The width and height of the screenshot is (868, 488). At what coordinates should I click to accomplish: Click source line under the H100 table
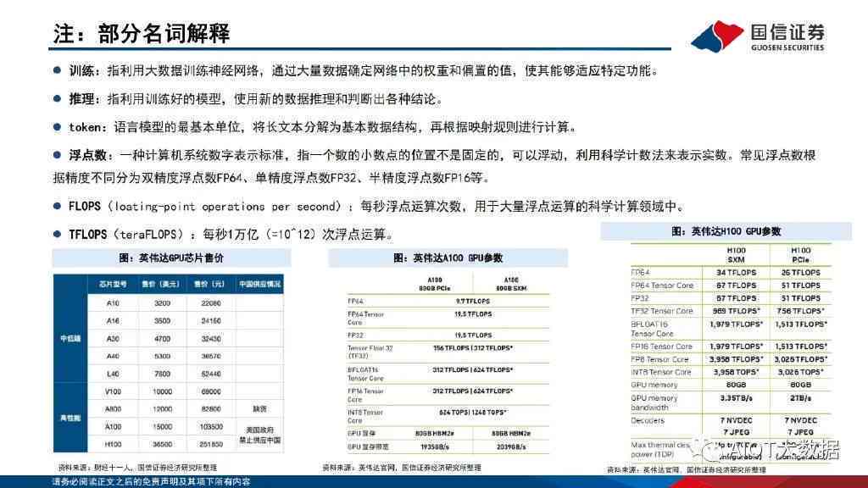tap(687, 469)
